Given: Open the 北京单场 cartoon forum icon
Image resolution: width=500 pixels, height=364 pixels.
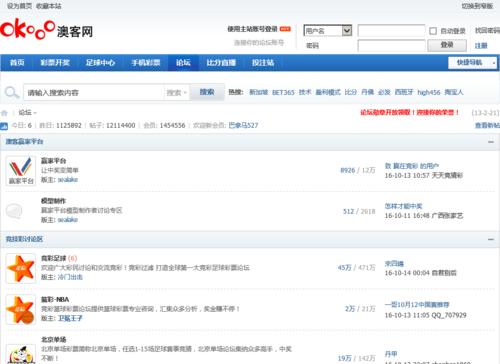Looking at the screenshot, I should click(21, 354).
